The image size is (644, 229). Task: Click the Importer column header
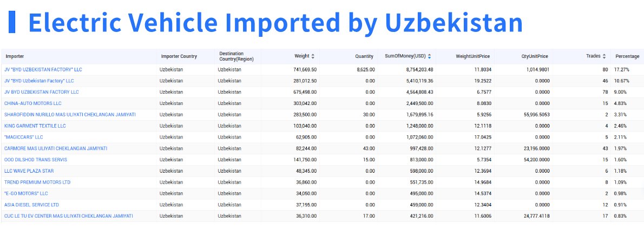pos(15,56)
